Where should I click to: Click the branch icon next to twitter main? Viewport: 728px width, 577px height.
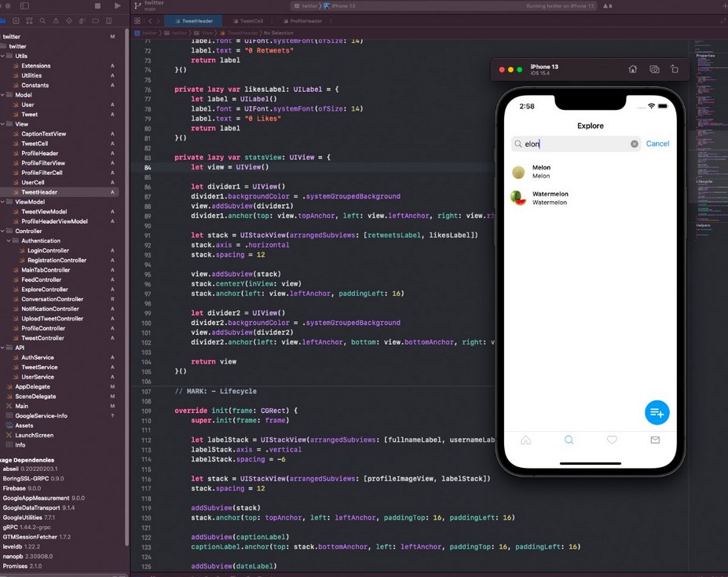tap(137, 5)
